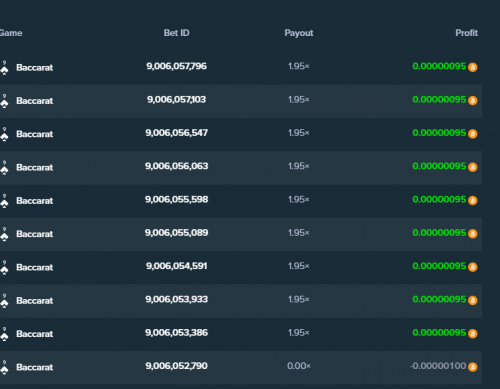Click the Baccarat spade icon for bet 9,006,053,933
500x389 pixels.
pyautogui.click(x=4, y=301)
